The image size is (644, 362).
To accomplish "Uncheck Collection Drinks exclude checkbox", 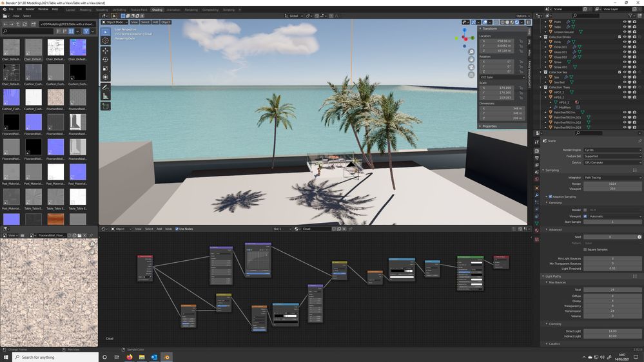I will click(620, 37).
